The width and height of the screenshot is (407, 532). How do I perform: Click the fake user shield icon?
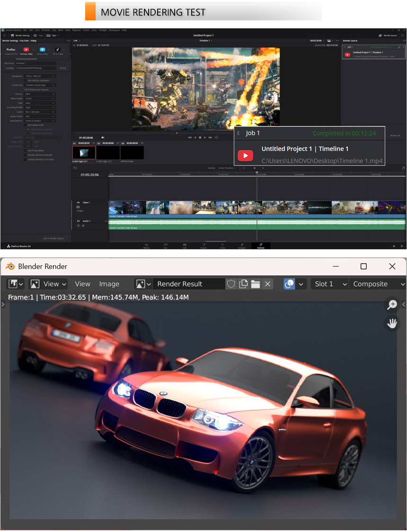[231, 284]
